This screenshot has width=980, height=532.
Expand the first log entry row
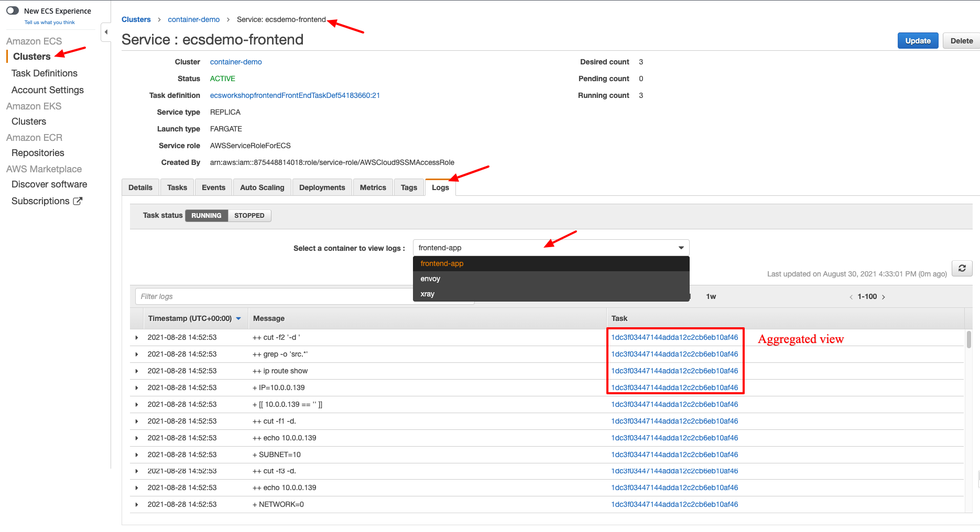tap(137, 337)
